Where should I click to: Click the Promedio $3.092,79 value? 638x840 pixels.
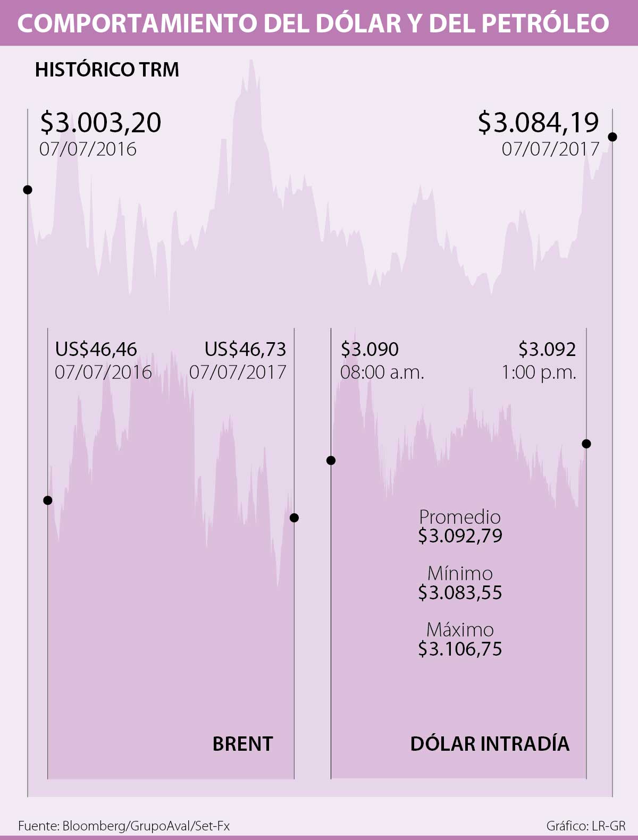(460, 535)
